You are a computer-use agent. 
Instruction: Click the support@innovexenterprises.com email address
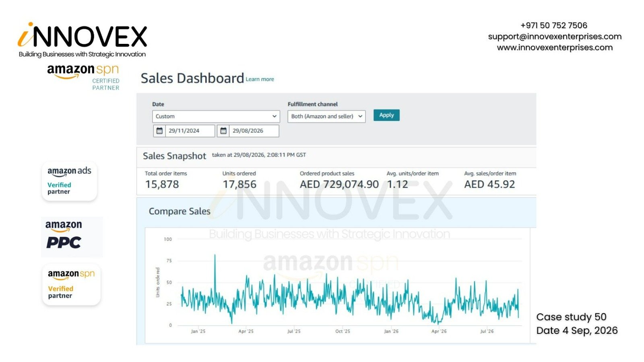click(x=555, y=37)
